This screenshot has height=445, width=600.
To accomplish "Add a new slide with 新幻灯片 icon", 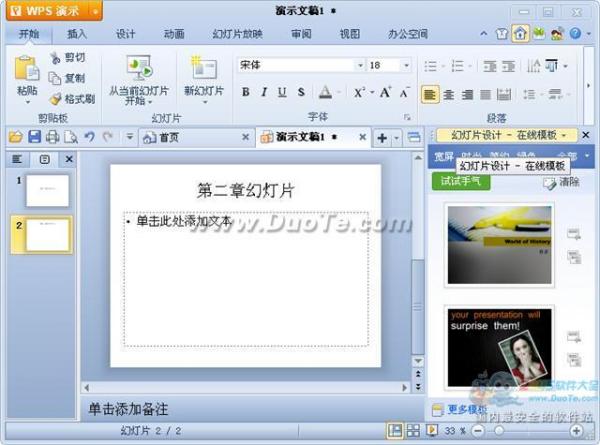I will (204, 68).
